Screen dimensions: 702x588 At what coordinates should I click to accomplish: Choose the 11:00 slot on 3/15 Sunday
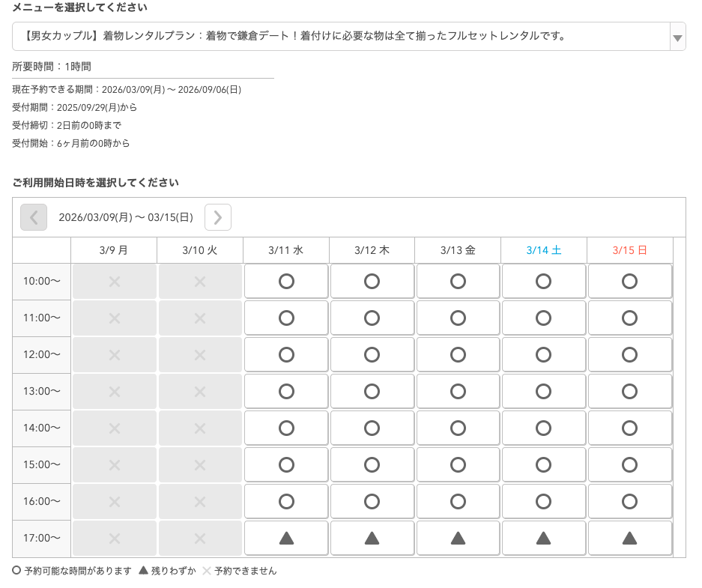(x=629, y=318)
